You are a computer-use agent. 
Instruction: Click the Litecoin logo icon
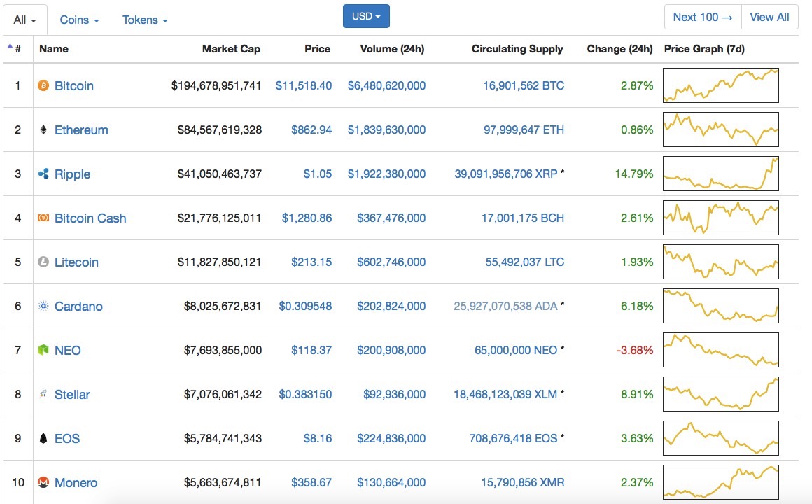click(43, 262)
